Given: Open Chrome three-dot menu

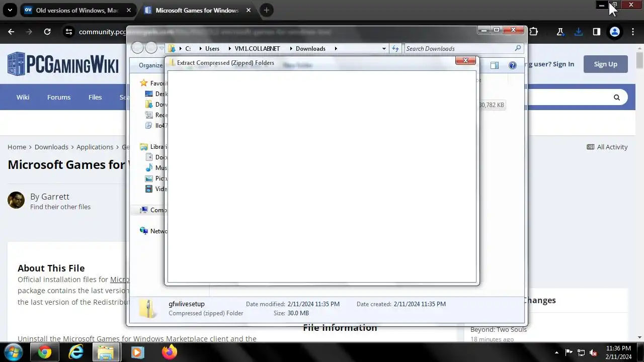Looking at the screenshot, I should (x=633, y=32).
